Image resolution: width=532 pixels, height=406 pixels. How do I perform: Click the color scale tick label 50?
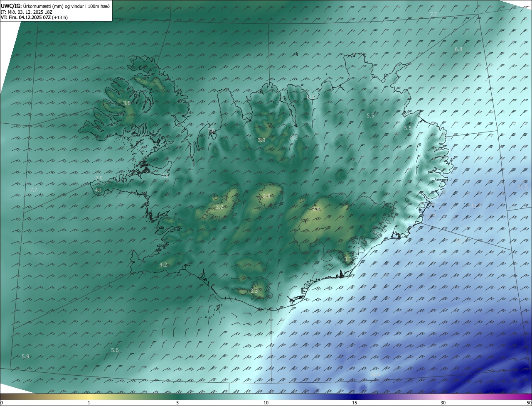(x=529, y=403)
